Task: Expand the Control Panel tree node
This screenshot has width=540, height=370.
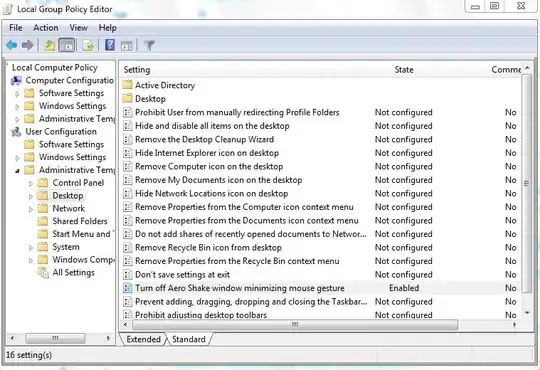Action: tap(31, 183)
